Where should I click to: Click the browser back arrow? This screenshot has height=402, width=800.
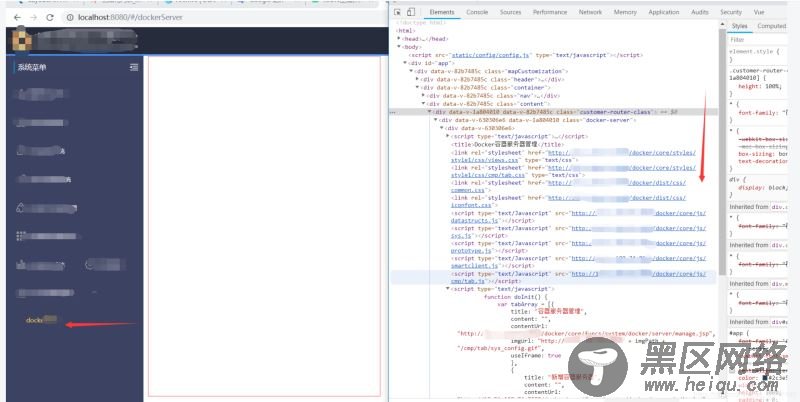(17, 17)
